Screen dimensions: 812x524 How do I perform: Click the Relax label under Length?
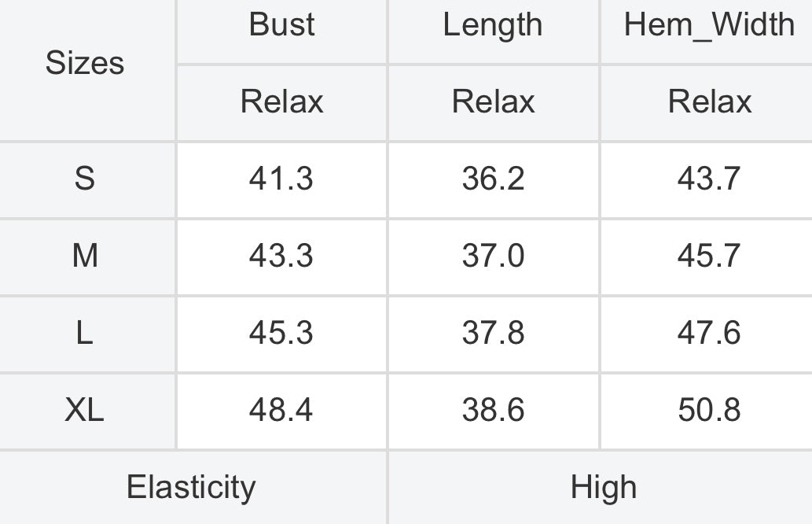(x=493, y=101)
